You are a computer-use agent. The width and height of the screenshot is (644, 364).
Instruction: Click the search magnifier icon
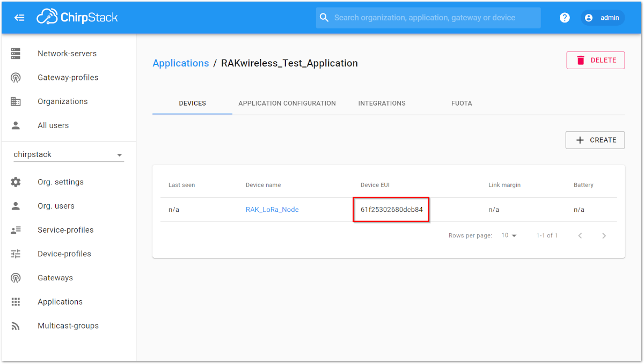(x=324, y=18)
